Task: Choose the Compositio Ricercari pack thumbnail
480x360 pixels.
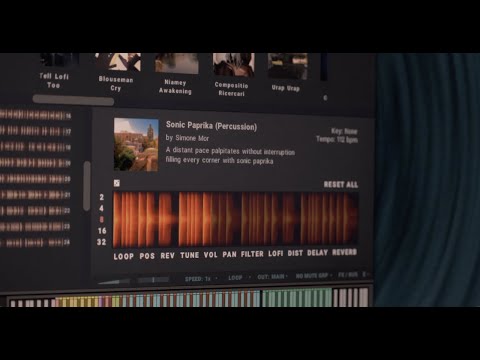Action: click(233, 65)
